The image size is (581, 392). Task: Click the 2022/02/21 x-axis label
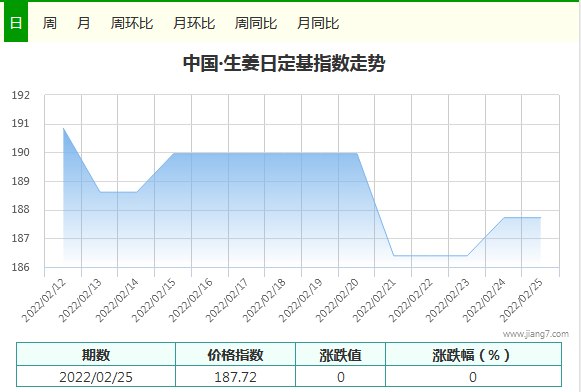(x=374, y=301)
